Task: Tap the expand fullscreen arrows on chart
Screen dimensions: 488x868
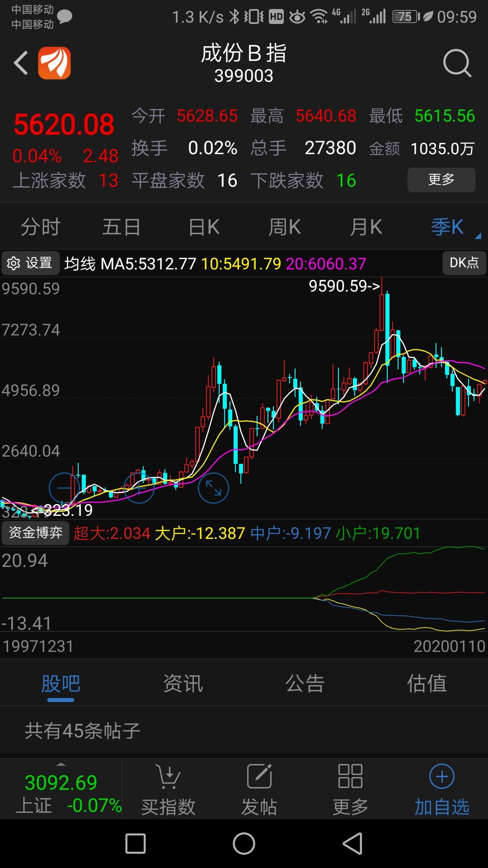Action: click(x=213, y=488)
